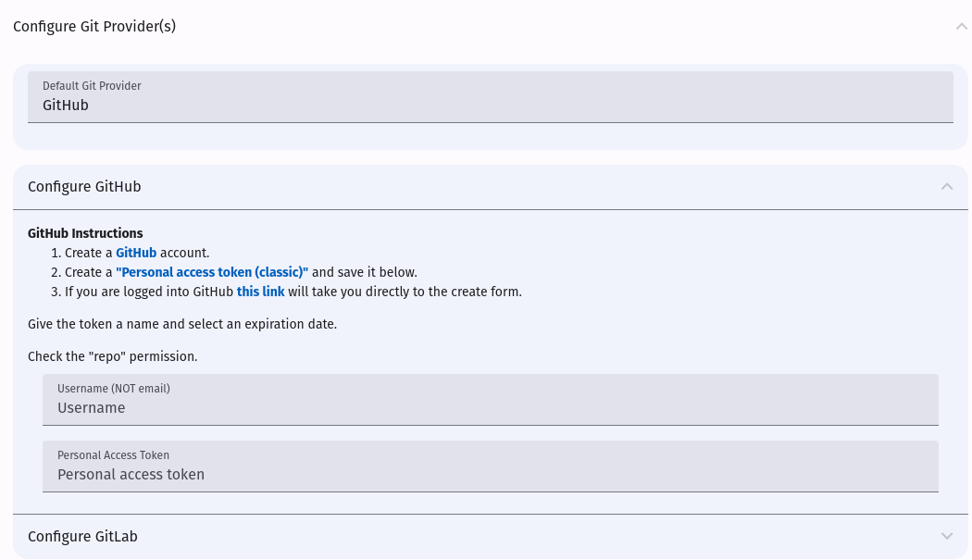Open the Personal access token (classic) link
This screenshot has height=560, width=972.
click(x=212, y=272)
